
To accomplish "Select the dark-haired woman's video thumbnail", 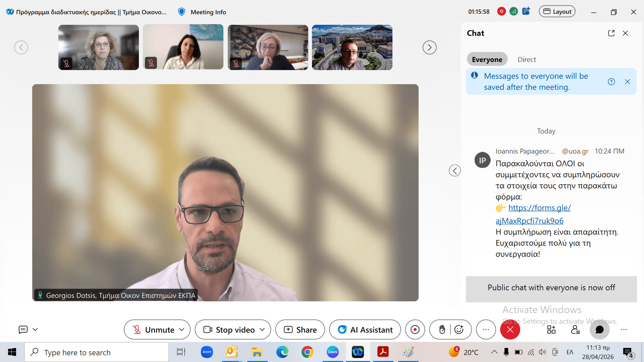I will tap(183, 47).
